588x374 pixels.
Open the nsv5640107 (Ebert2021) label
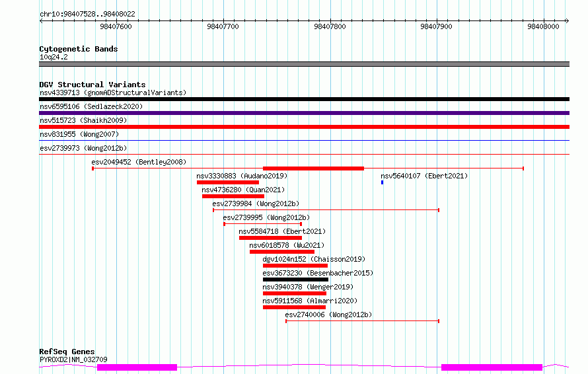click(x=424, y=176)
